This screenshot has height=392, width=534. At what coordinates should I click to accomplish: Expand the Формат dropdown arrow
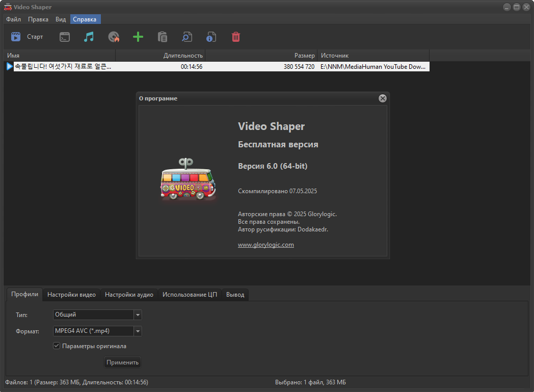pyautogui.click(x=138, y=331)
